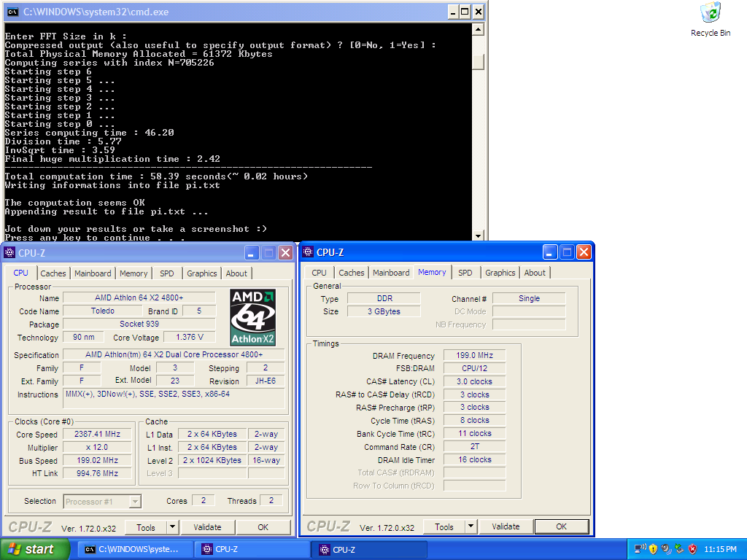Image resolution: width=747 pixels, height=560 pixels.
Task: Click the CAS# Latency value 3.0 clocks
Action: [x=474, y=381]
